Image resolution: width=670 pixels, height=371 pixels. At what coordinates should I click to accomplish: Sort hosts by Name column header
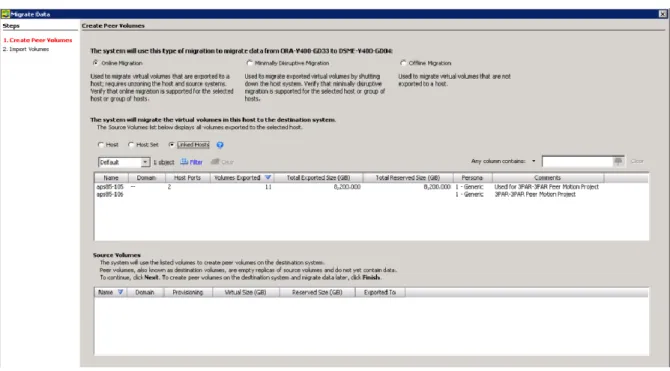(111, 177)
